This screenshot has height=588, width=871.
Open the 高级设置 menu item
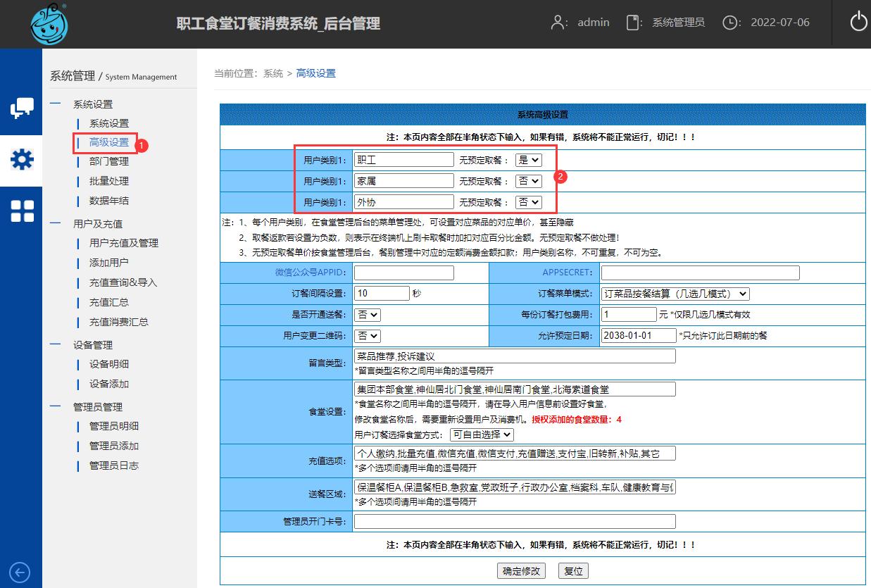coord(109,142)
